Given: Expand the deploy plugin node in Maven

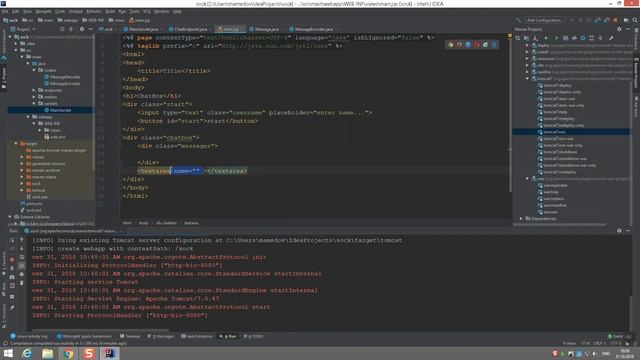Looking at the screenshot, I should point(527,45).
